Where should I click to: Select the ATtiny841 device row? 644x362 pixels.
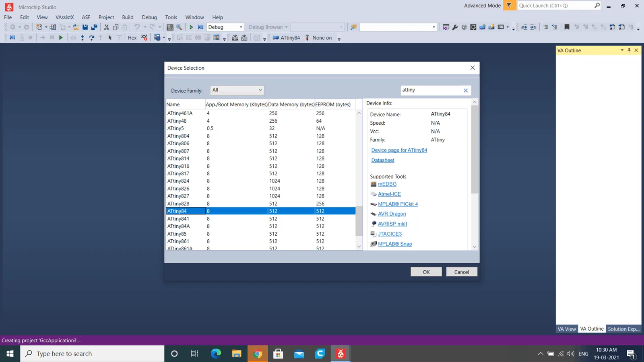point(261,219)
